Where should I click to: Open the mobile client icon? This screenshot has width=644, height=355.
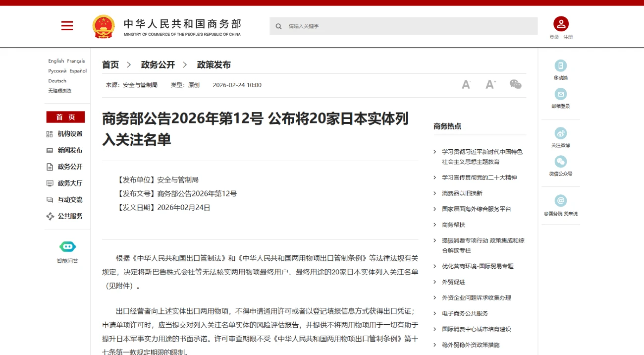[x=561, y=66]
